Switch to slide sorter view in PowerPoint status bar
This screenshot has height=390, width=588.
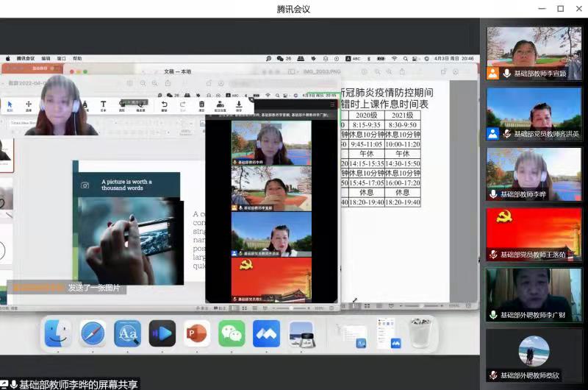click(x=245, y=308)
